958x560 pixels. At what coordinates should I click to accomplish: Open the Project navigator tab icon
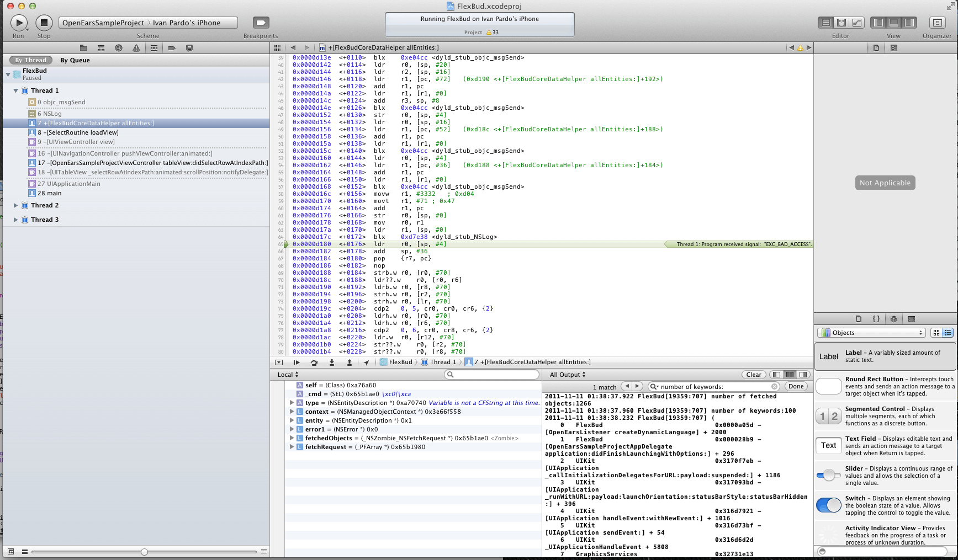(x=83, y=48)
